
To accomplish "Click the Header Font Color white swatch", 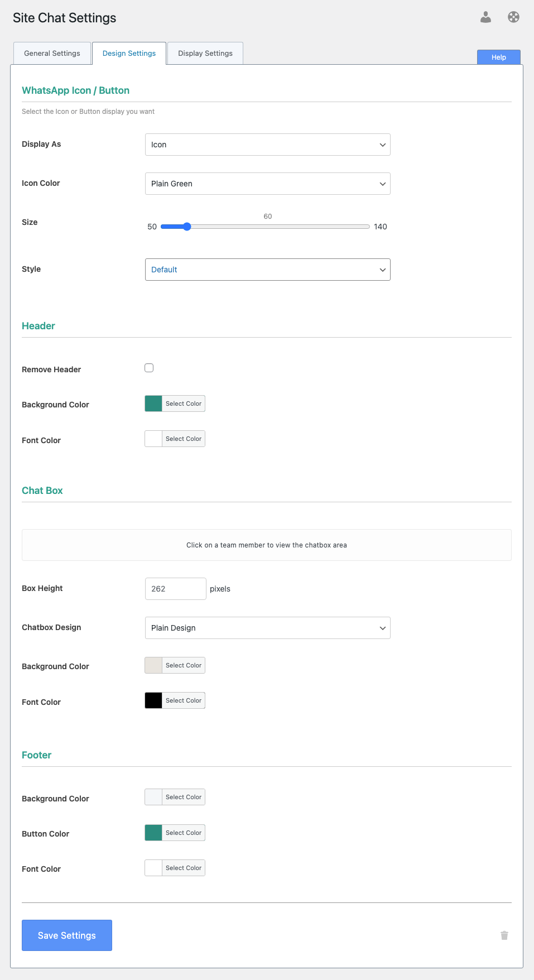I will tap(153, 439).
